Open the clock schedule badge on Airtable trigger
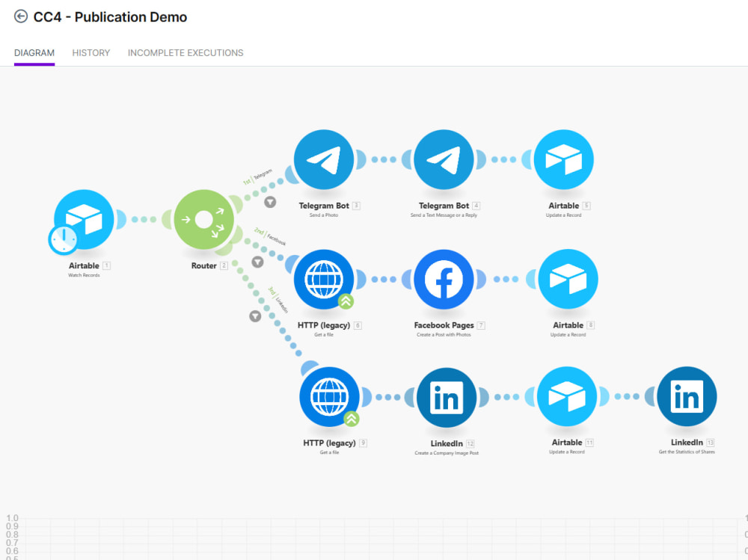The height and width of the screenshot is (560, 748). [x=63, y=239]
